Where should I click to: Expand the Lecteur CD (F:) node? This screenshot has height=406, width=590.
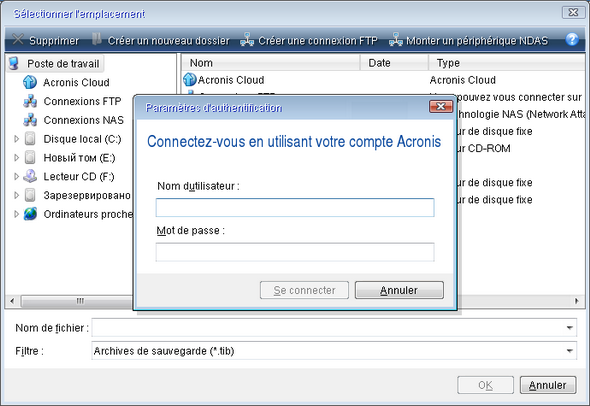click(16, 176)
